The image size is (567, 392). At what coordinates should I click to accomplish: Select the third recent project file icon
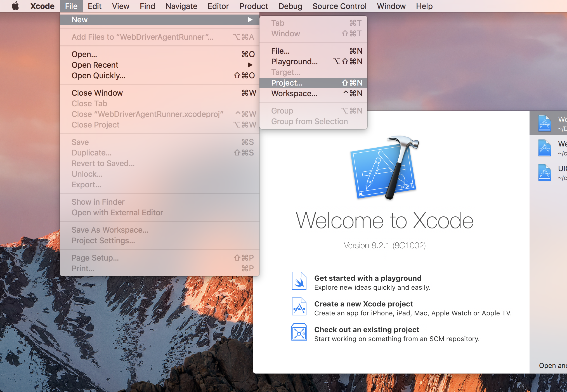click(544, 172)
